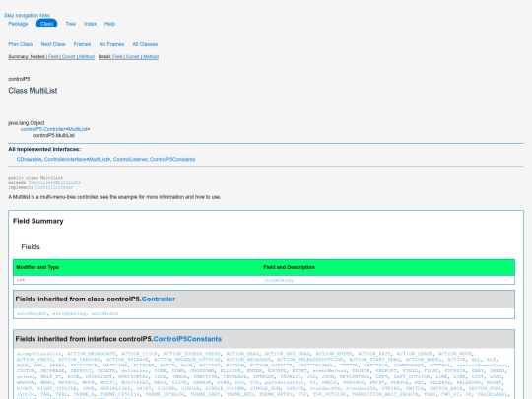Screen dimensions: 532x399
Task: Open the All Classes list
Action: pos(145,44)
